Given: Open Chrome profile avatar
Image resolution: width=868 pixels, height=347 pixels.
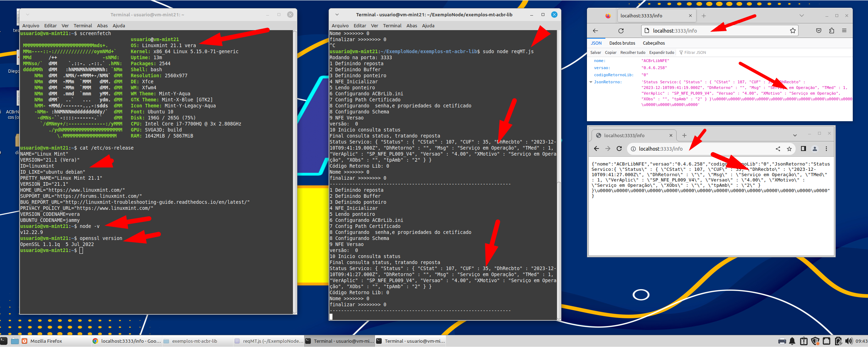Looking at the screenshot, I should [x=815, y=149].
